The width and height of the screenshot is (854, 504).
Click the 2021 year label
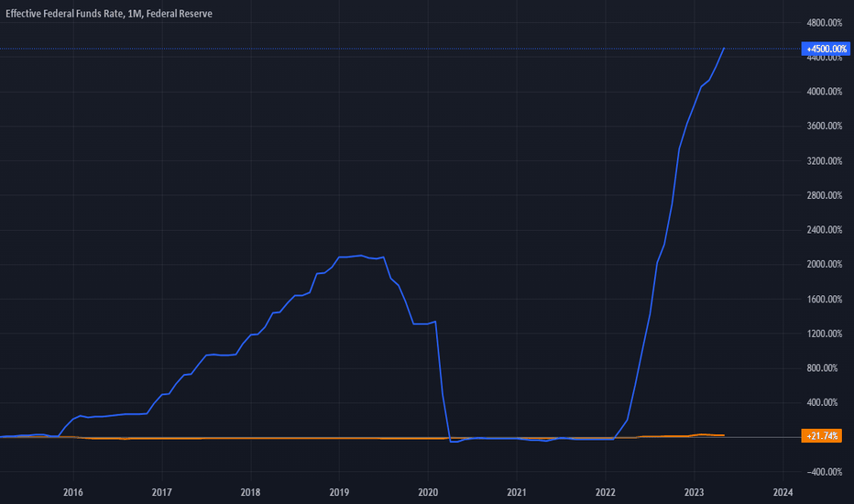[x=517, y=493]
